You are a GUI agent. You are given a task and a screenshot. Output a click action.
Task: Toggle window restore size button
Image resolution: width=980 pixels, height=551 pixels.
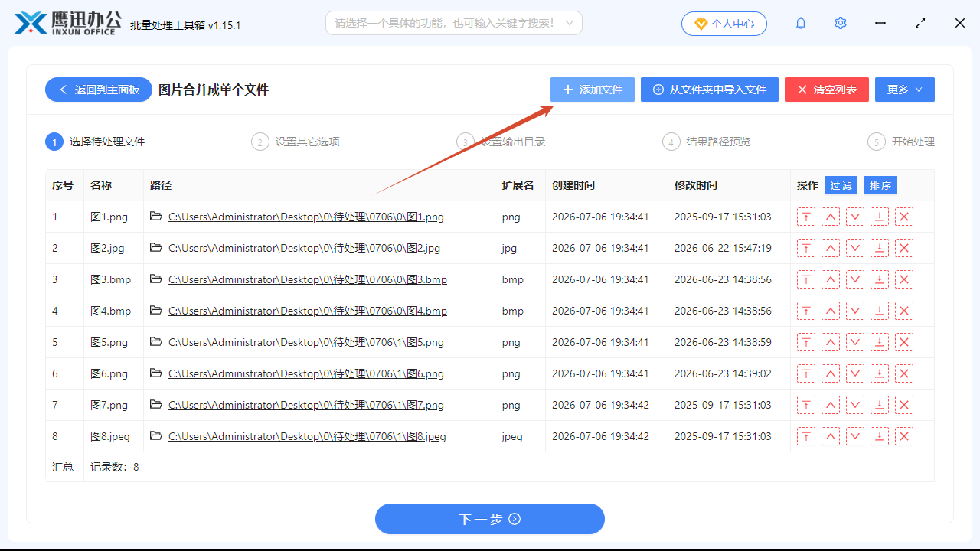pyautogui.click(x=920, y=23)
